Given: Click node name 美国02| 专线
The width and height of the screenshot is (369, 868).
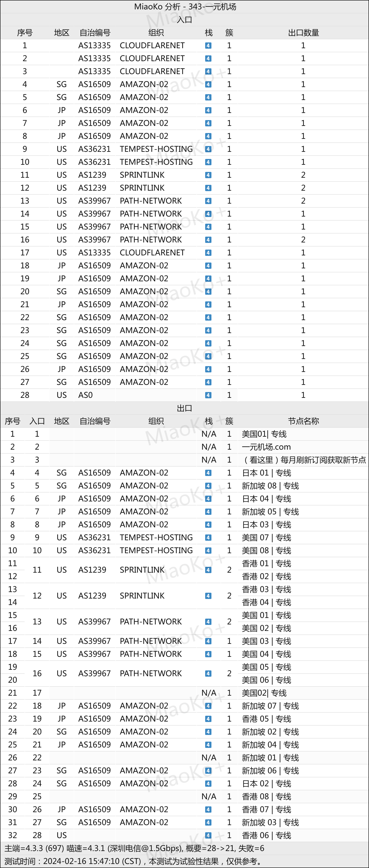Looking at the screenshot, I should [264, 693].
